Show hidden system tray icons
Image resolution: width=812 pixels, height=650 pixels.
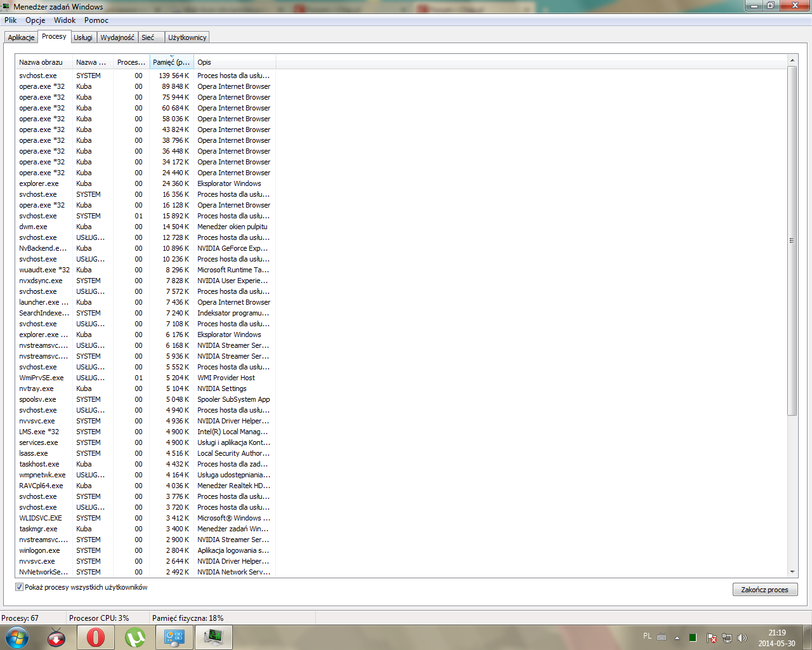click(x=677, y=637)
